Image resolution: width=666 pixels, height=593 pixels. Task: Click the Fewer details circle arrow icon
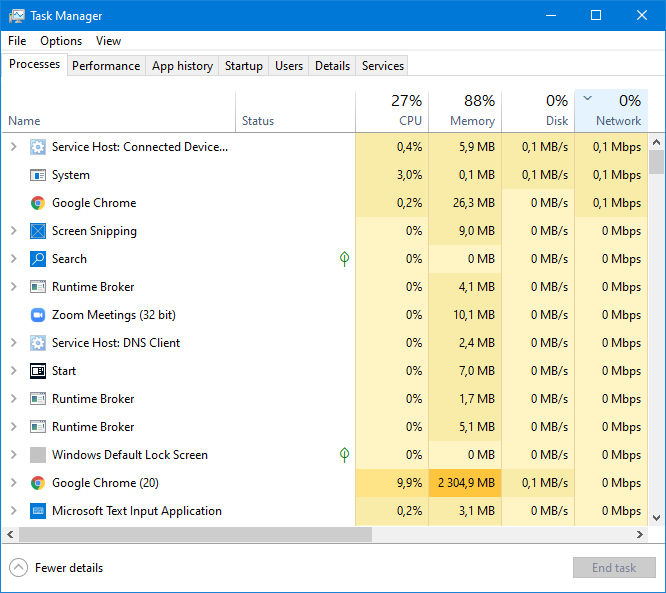click(18, 568)
